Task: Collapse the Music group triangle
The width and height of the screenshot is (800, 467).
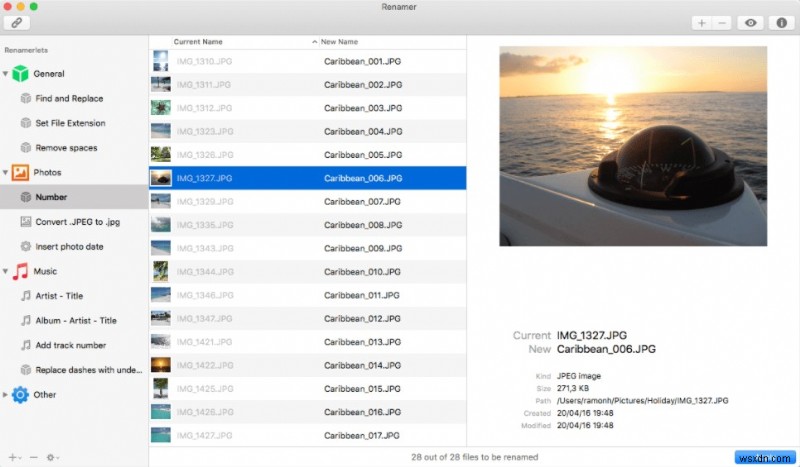Action: point(5,271)
